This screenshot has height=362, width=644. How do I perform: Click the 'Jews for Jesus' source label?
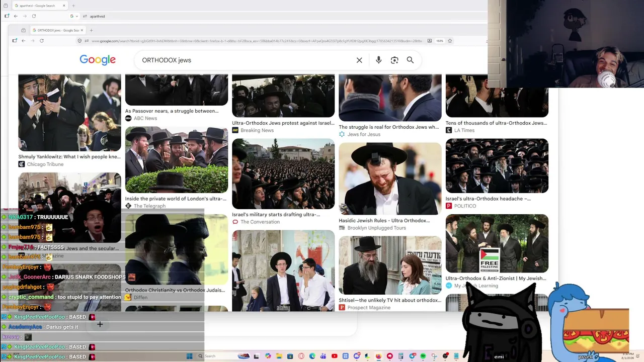364,135
